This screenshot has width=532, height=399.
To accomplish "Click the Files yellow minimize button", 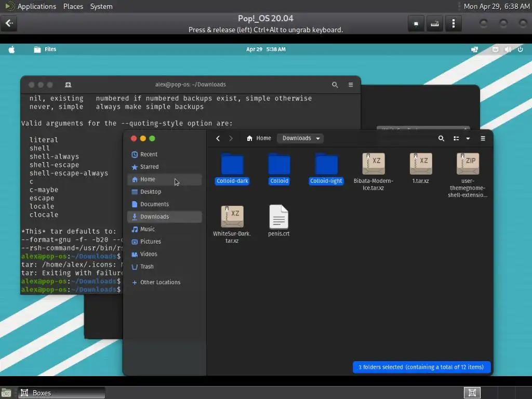I will 143,138.
